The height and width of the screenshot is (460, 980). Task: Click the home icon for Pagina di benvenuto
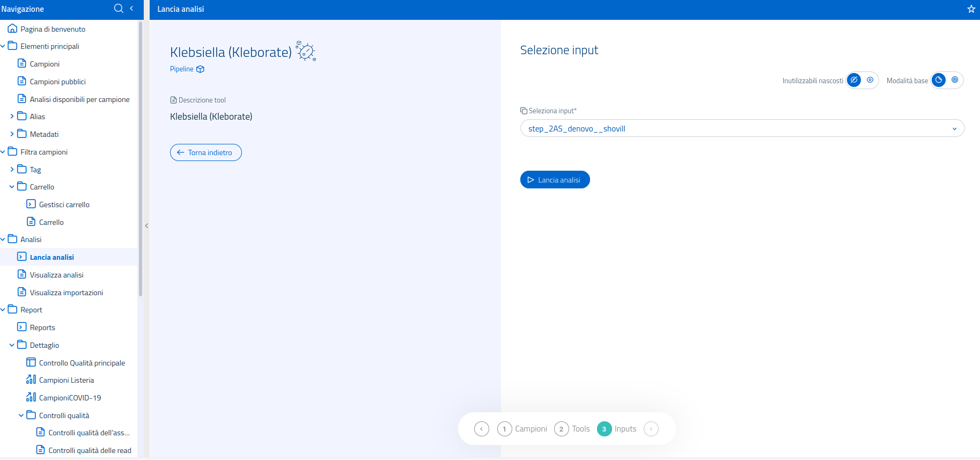pyautogui.click(x=12, y=29)
